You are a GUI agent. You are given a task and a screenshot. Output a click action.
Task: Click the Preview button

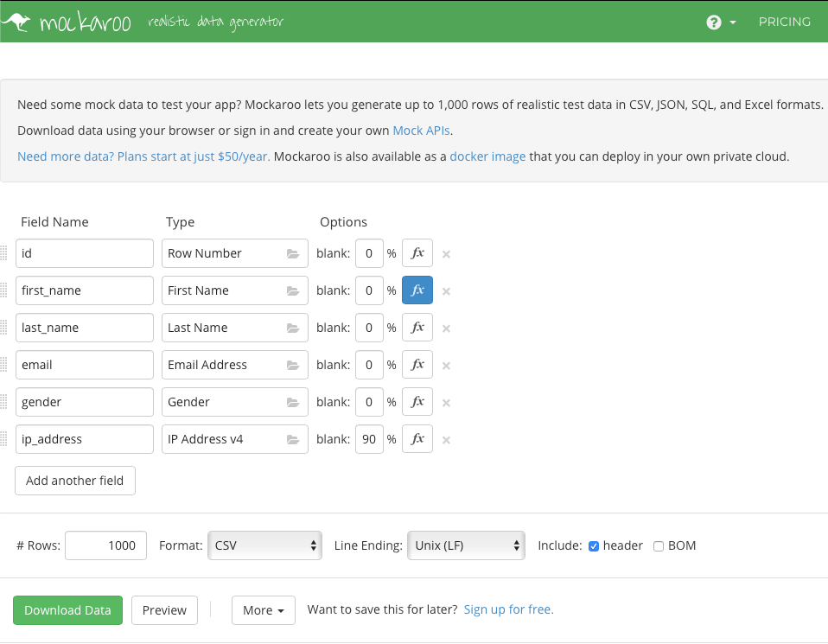pos(165,610)
